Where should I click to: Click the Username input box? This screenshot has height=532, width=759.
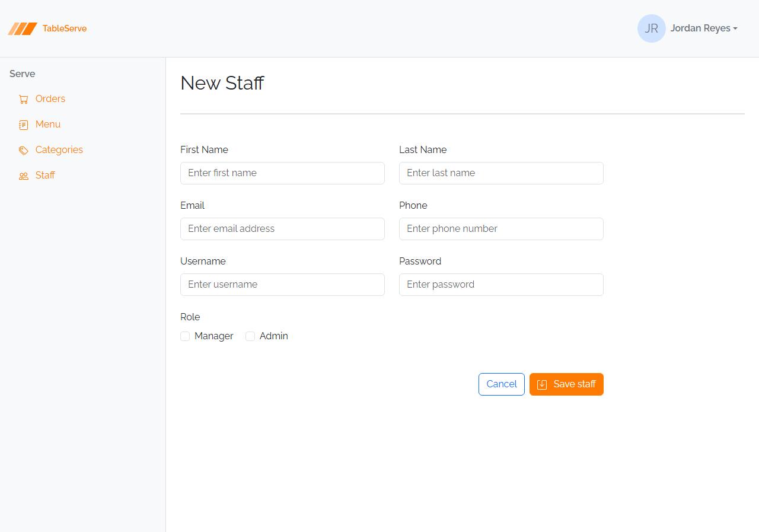[x=282, y=285]
